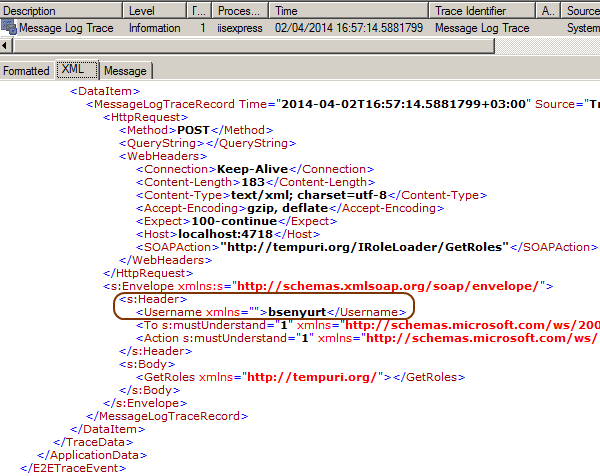The width and height of the screenshot is (600, 476).
Task: Sort by the Description column header
Action: (60, 10)
